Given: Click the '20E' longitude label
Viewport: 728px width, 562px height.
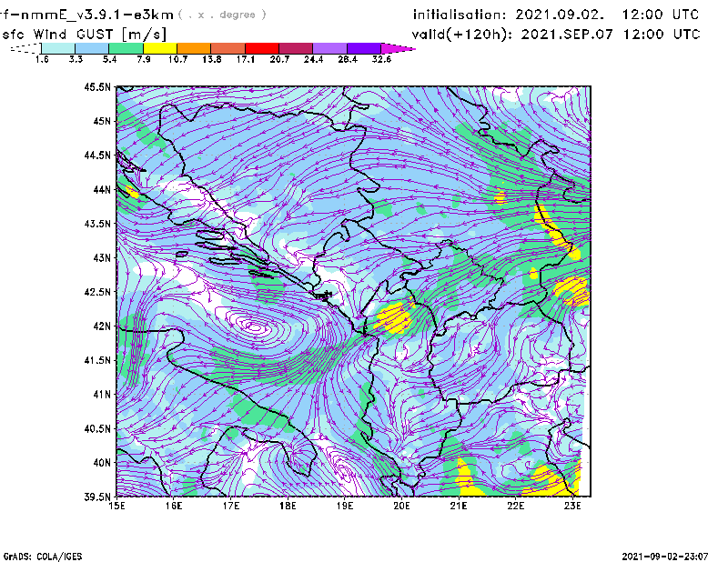Looking at the screenshot, I should click(x=401, y=506).
